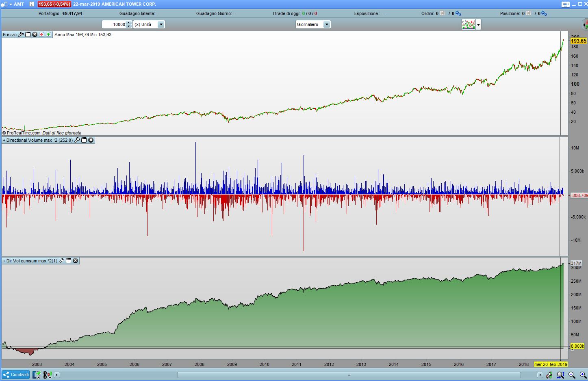
Task: Click the horizontal timeline scrollbar thumb
Action: click(x=349, y=375)
